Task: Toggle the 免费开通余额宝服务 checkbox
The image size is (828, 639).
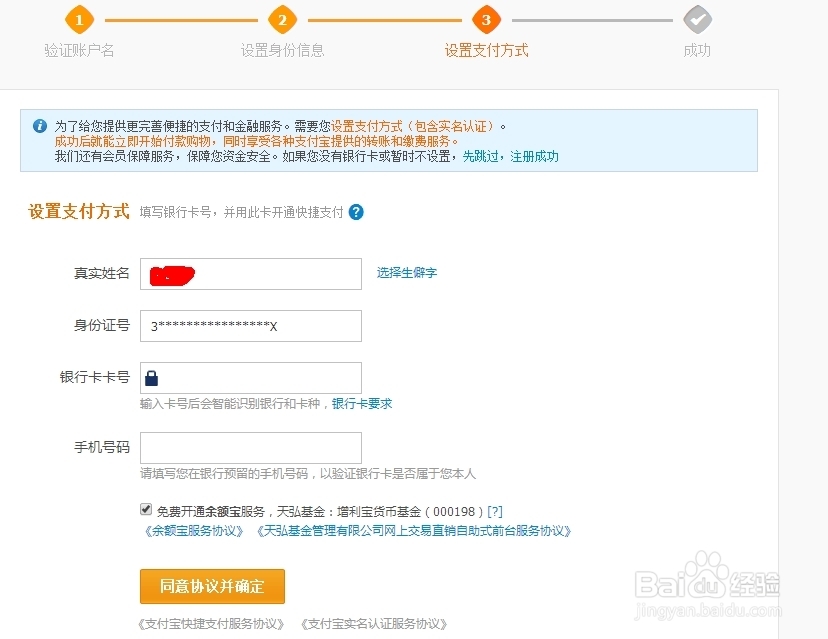Action: point(146,509)
